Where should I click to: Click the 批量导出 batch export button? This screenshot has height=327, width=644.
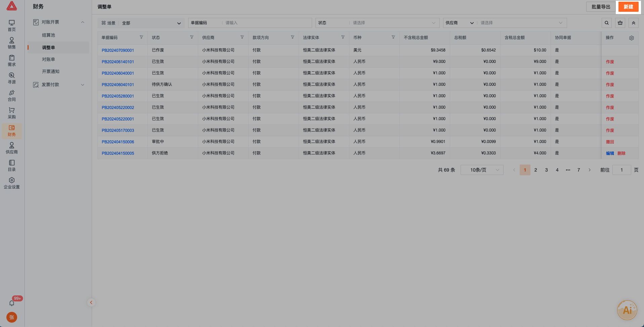[x=601, y=7]
